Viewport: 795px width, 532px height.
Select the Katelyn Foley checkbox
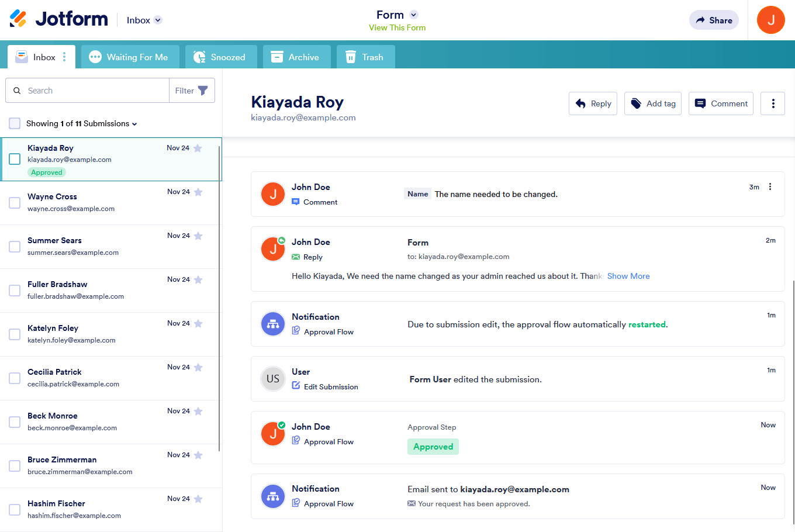pos(15,334)
